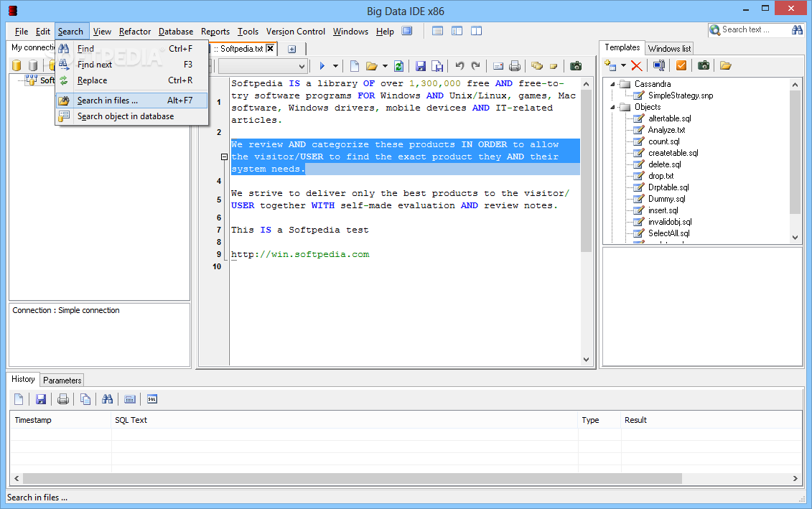Select altertable.sql in the Templates tree

pyautogui.click(x=670, y=118)
